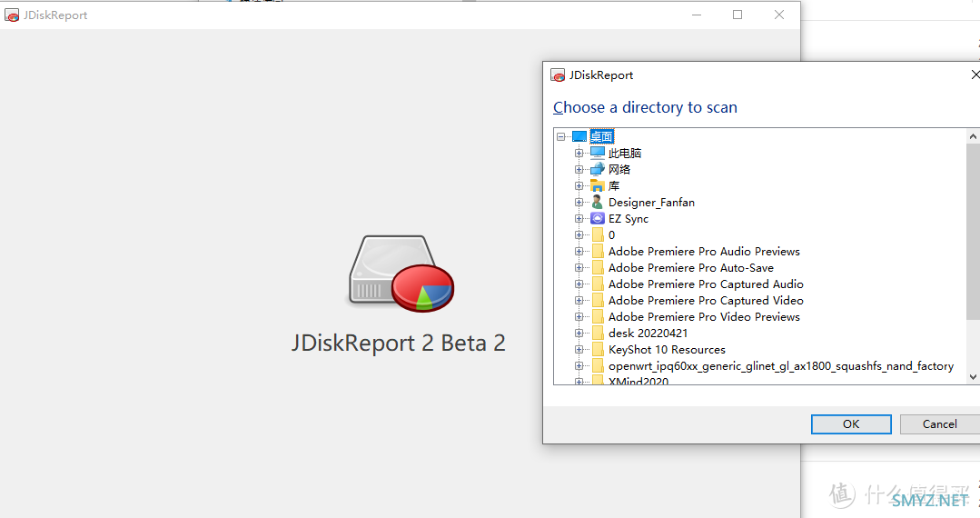980x518 pixels.
Task: Maximize the main JDiskReport window
Action: 737,15
